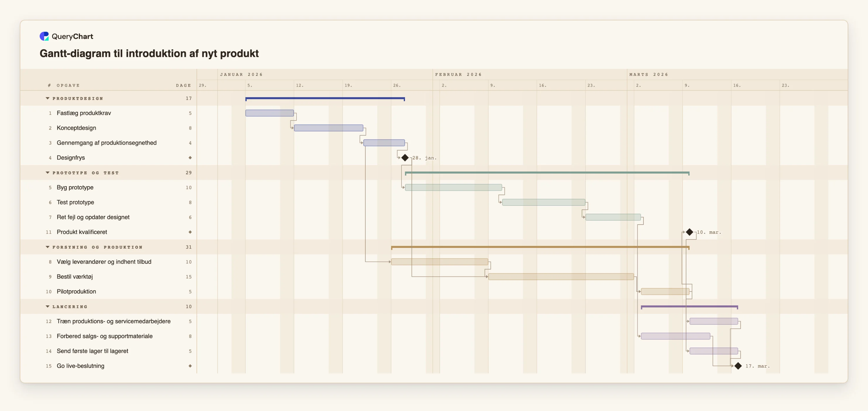This screenshot has height=411, width=868.
Task: Select the Forbered salgs- og supportmateriale bar
Action: click(676, 336)
